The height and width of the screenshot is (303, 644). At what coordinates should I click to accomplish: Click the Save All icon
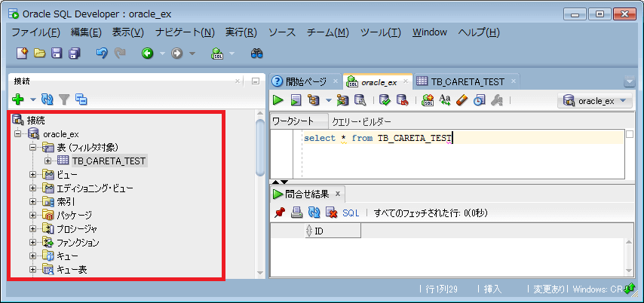[x=75, y=53]
